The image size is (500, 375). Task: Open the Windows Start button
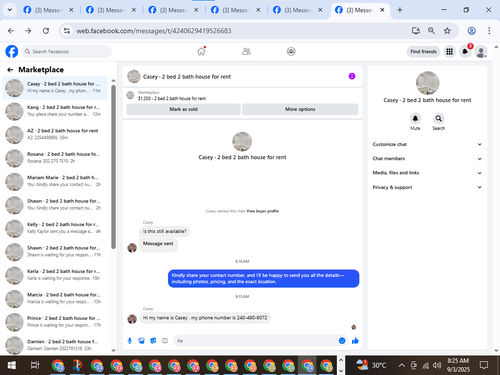pos(12,365)
